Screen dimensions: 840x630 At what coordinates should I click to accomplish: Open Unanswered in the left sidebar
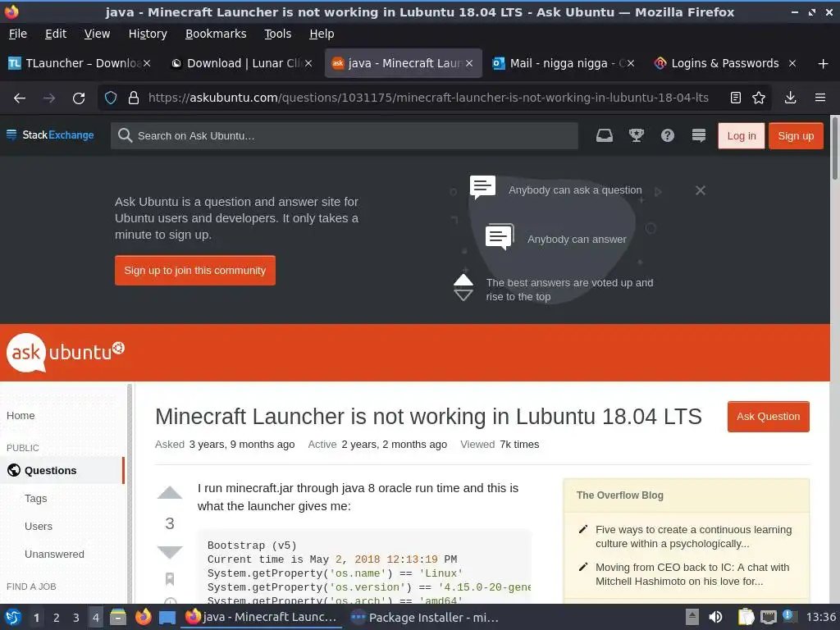coord(54,555)
